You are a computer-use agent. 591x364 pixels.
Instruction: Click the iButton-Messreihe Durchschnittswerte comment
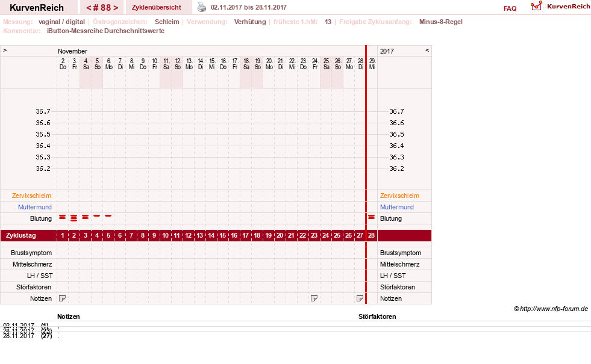pos(105,31)
